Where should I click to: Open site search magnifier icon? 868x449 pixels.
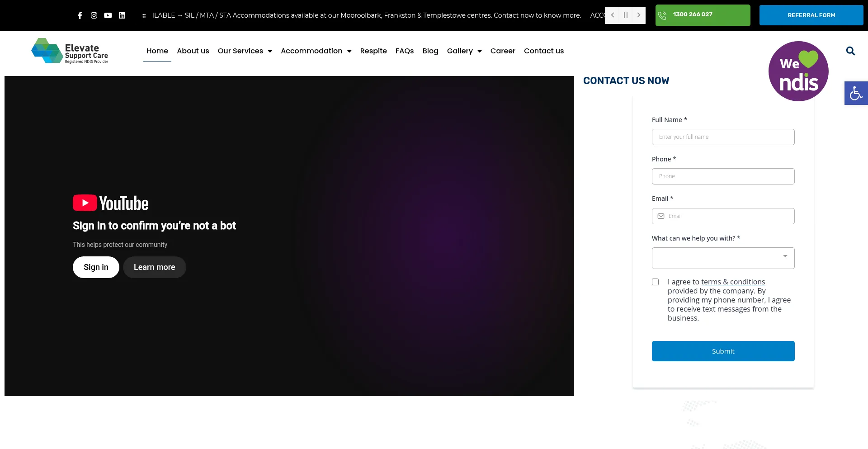pos(850,51)
